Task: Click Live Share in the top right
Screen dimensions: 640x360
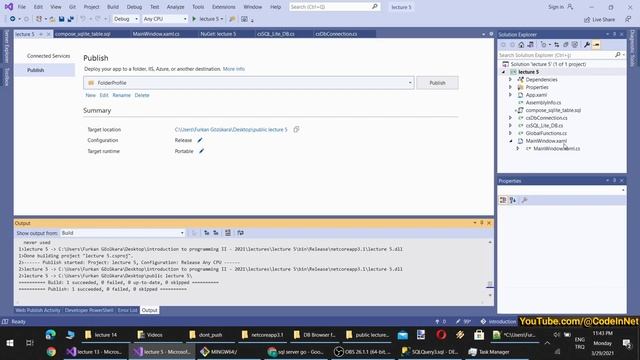Action: [x=599, y=19]
